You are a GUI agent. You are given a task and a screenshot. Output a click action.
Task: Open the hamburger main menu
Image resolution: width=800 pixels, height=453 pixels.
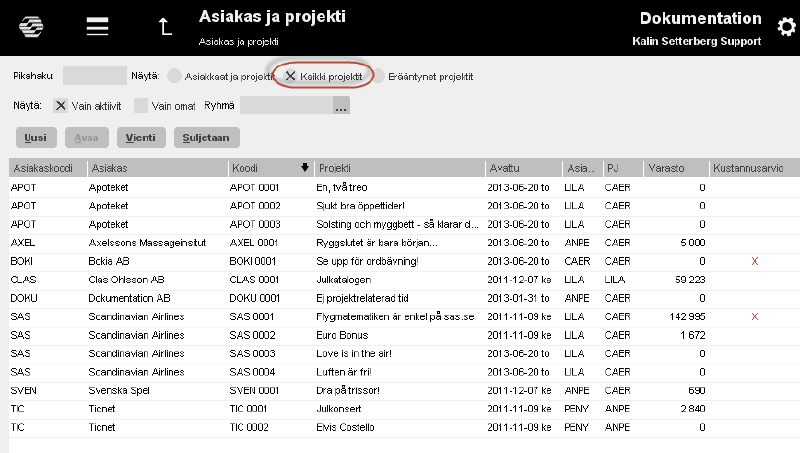pyautogui.click(x=97, y=26)
